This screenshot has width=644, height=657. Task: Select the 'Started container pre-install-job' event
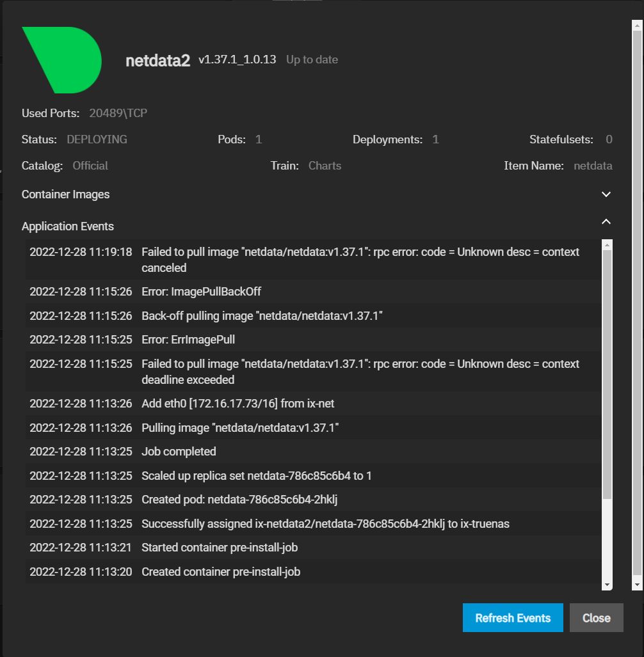click(x=313, y=548)
